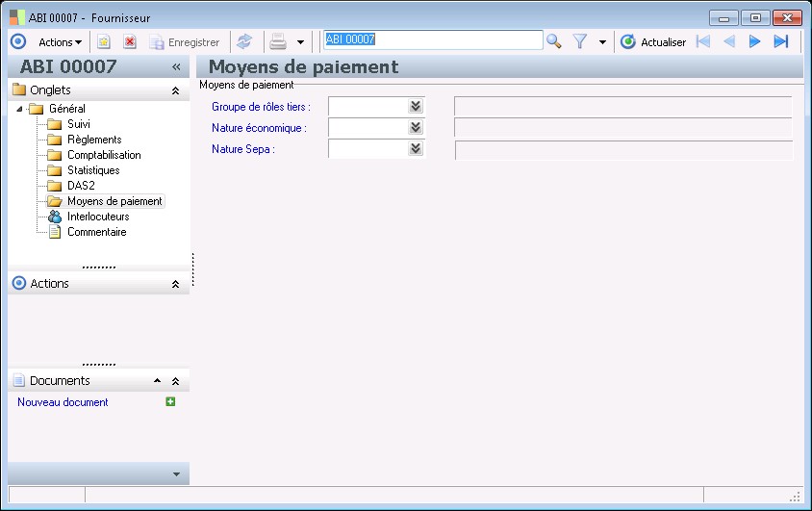Open the DAS2 tab
Viewport: 812px width, 511px height.
[81, 186]
